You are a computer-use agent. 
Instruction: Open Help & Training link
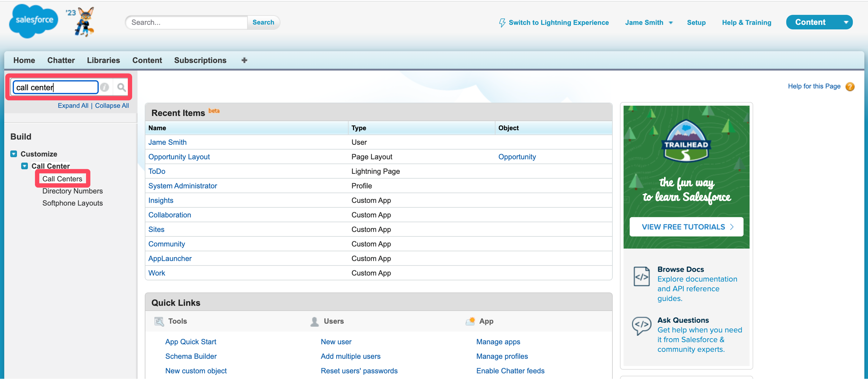[746, 23]
